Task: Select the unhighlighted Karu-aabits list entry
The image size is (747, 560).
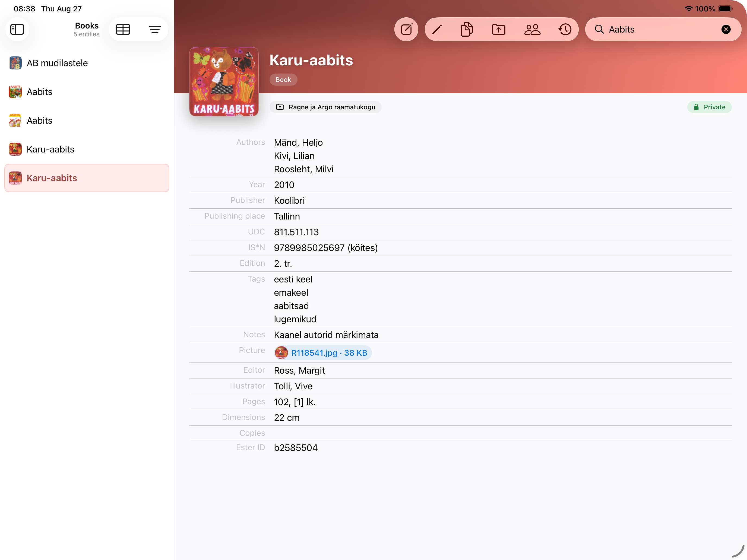Action: [87, 149]
